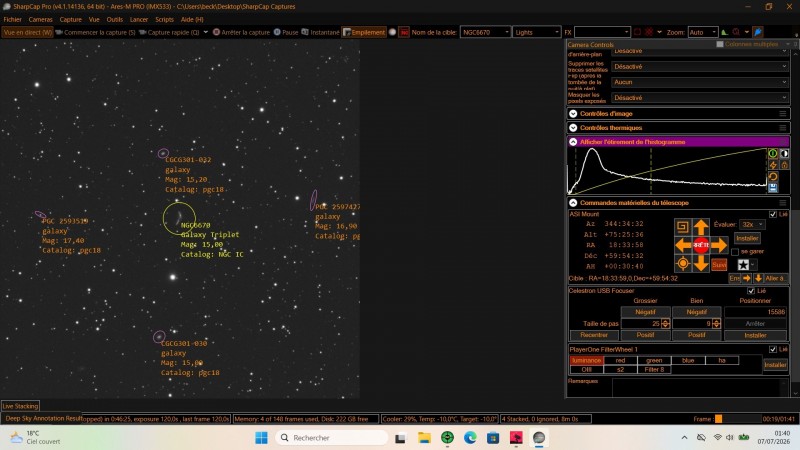Start the spiral search pattern icon
Screen dimensions: 800x450
[683, 227]
